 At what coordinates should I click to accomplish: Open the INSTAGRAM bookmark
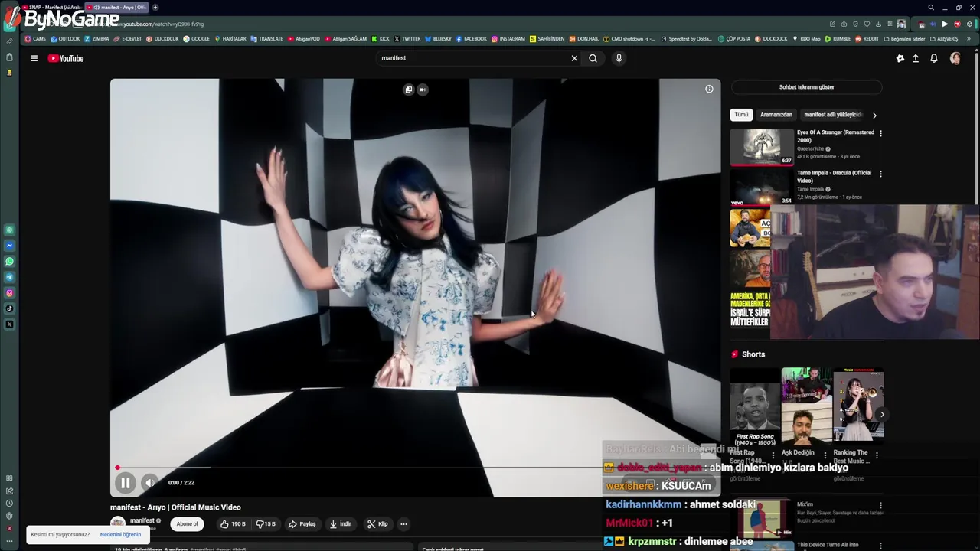click(x=508, y=39)
